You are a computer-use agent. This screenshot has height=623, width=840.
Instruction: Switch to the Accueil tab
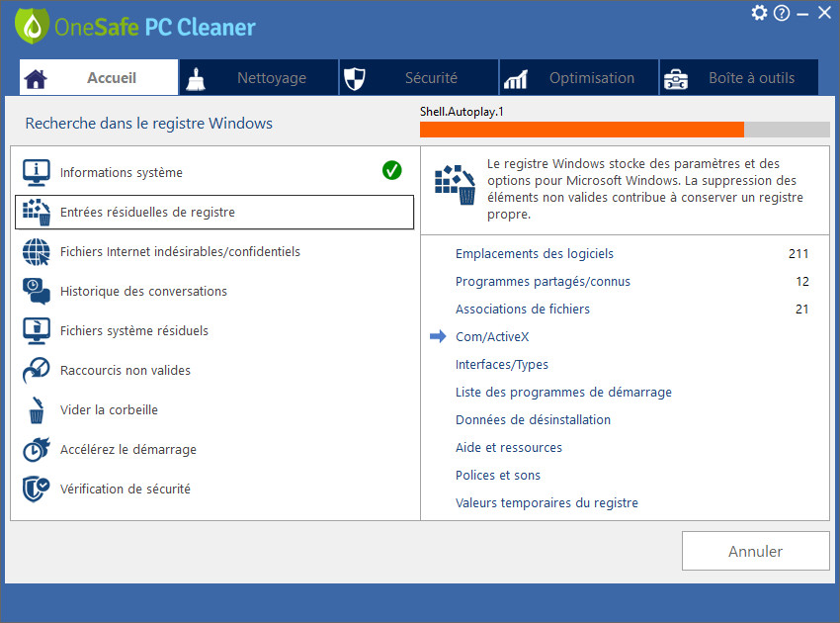99,78
